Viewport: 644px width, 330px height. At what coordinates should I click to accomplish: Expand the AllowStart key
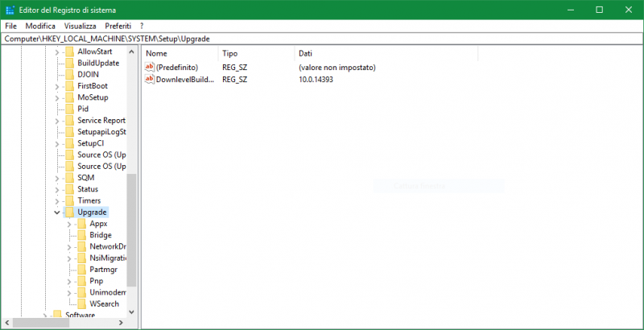56,52
